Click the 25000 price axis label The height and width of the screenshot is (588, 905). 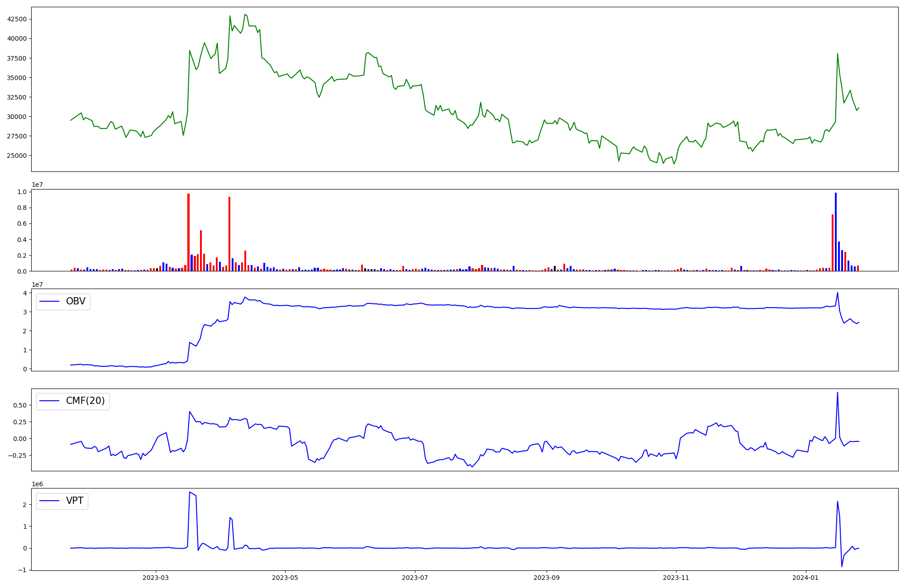17,156
